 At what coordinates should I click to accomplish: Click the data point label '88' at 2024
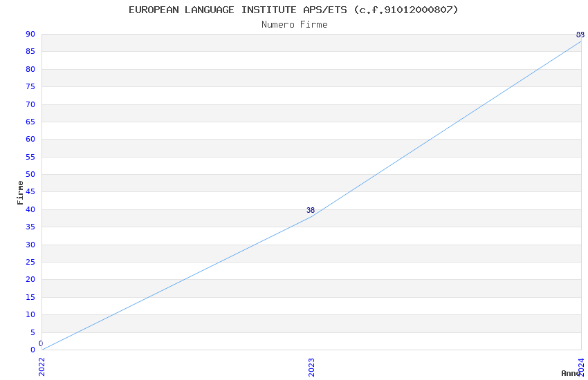580,35
